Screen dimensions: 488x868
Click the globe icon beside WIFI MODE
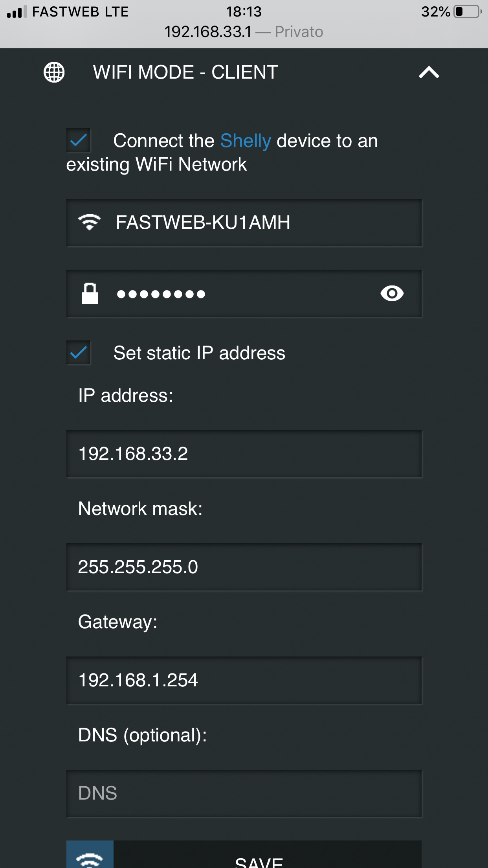pos(54,72)
